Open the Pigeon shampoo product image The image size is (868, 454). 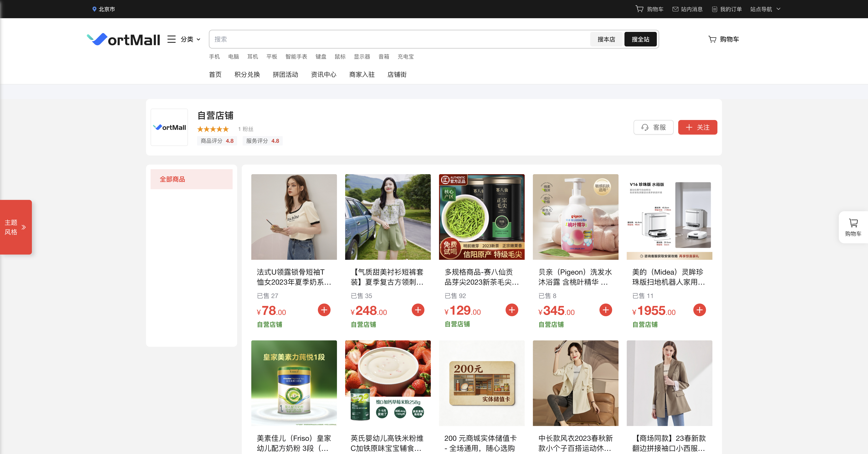click(x=575, y=217)
